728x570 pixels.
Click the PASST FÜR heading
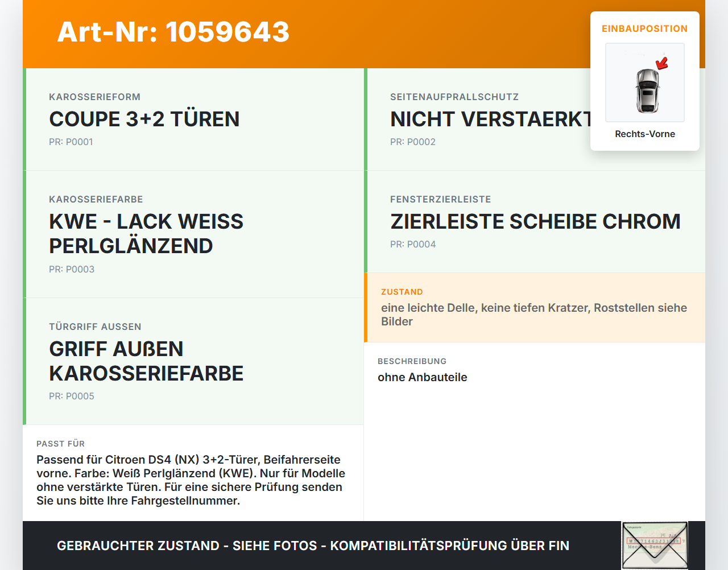coord(61,444)
